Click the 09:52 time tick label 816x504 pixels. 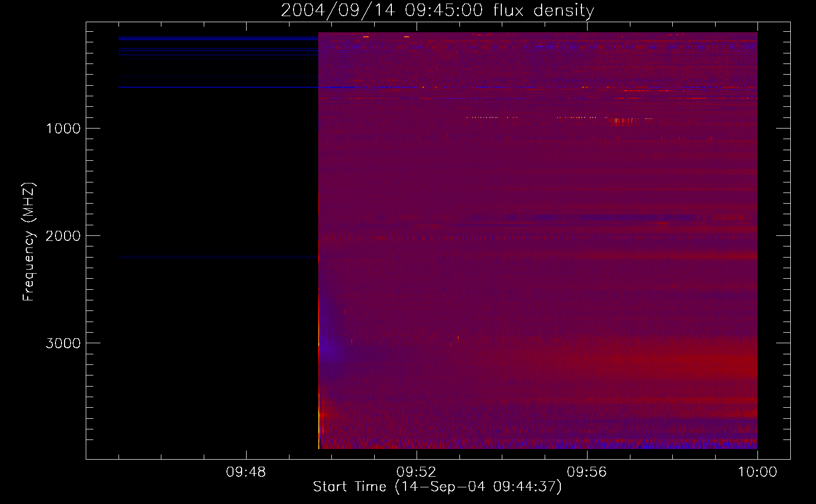pos(416,472)
